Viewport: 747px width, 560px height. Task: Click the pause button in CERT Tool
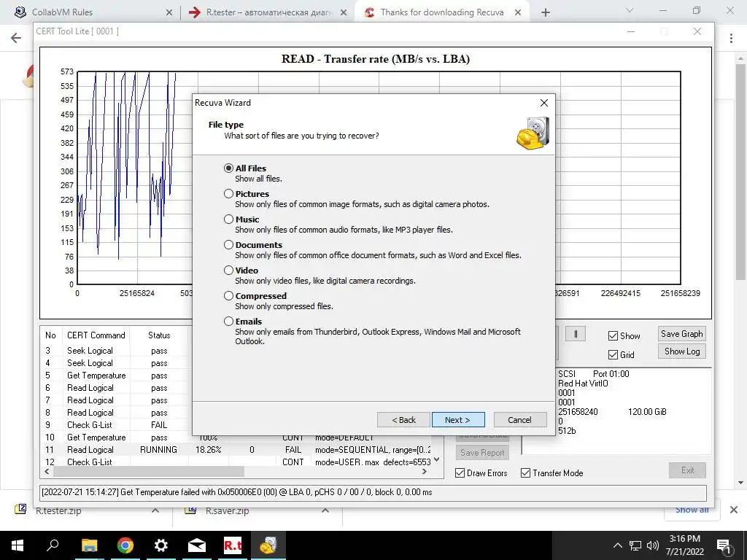click(x=576, y=334)
